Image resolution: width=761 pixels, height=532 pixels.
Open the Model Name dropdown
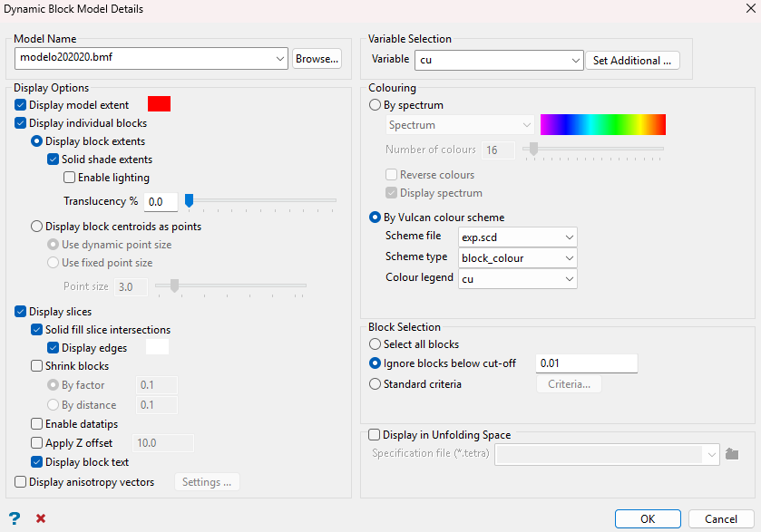[279, 58]
